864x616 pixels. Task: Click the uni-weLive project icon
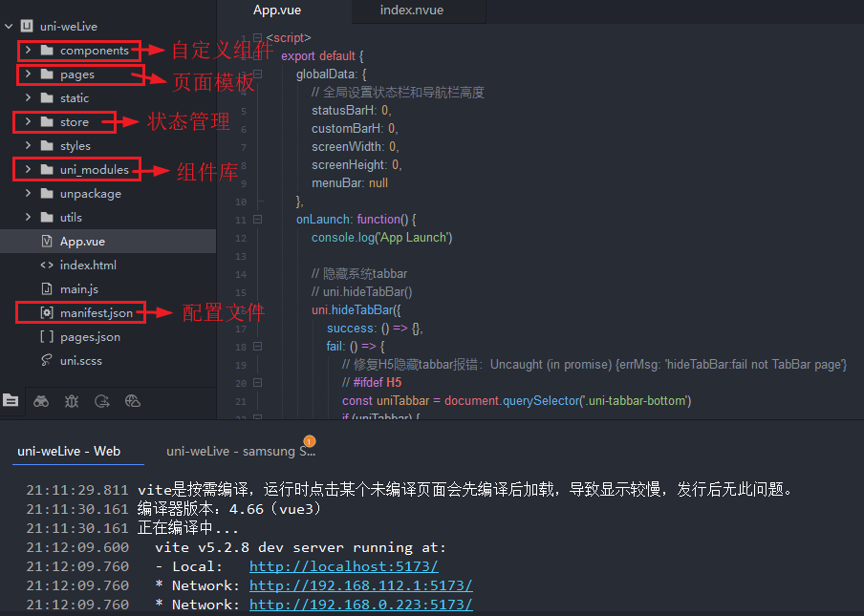point(27,26)
